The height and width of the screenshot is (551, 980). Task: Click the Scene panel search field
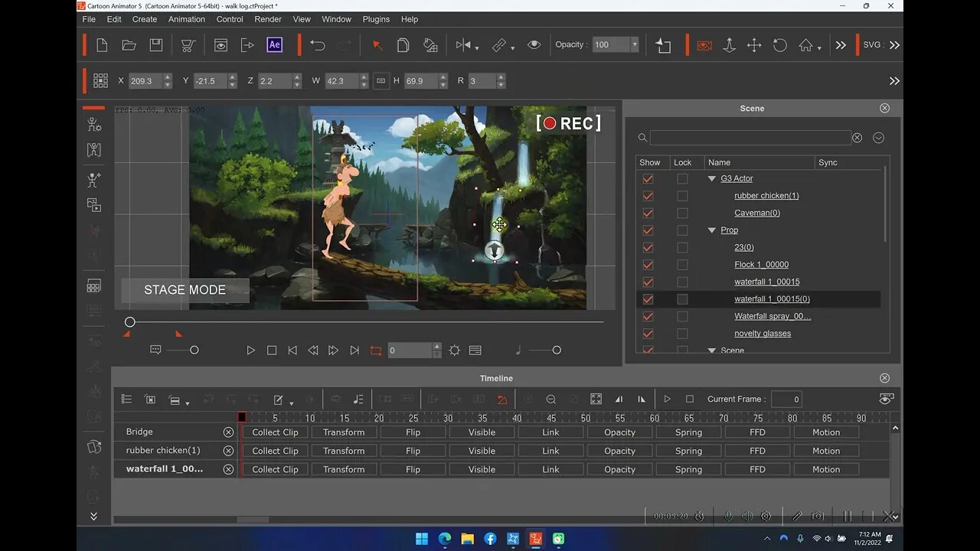750,138
